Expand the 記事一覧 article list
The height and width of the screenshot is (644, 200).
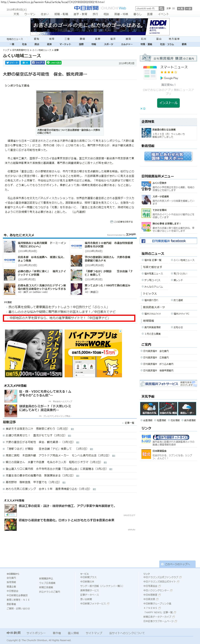[x=129, y=423]
